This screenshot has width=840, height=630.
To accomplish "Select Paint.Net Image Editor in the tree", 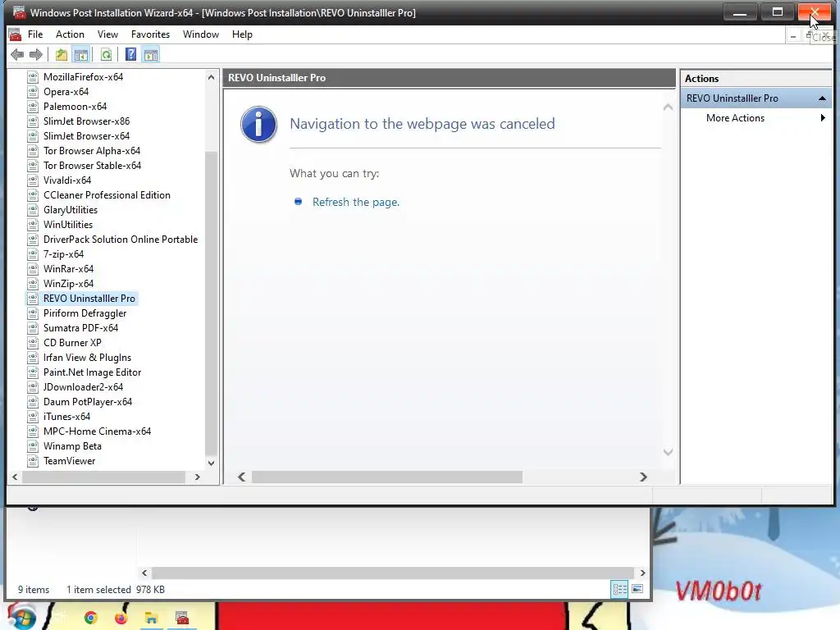I will coord(92,372).
